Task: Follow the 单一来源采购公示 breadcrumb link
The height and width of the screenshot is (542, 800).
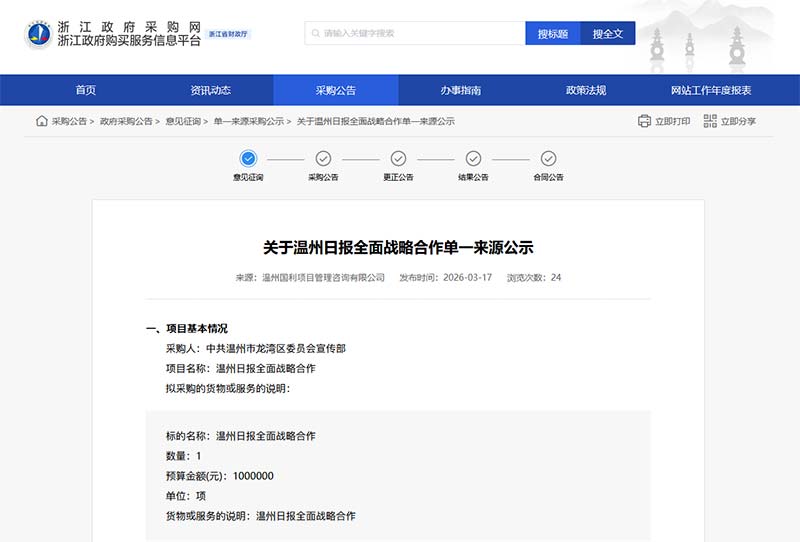Action: click(248, 121)
